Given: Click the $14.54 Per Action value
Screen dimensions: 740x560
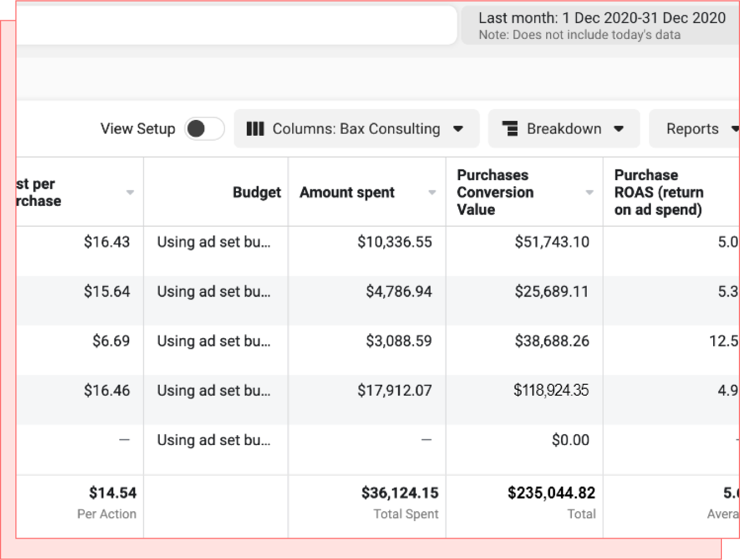Looking at the screenshot, I should coord(113,493).
